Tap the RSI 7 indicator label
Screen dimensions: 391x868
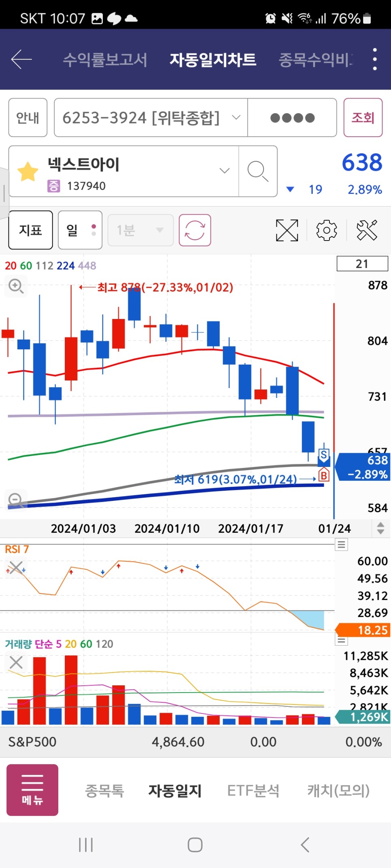click(17, 549)
